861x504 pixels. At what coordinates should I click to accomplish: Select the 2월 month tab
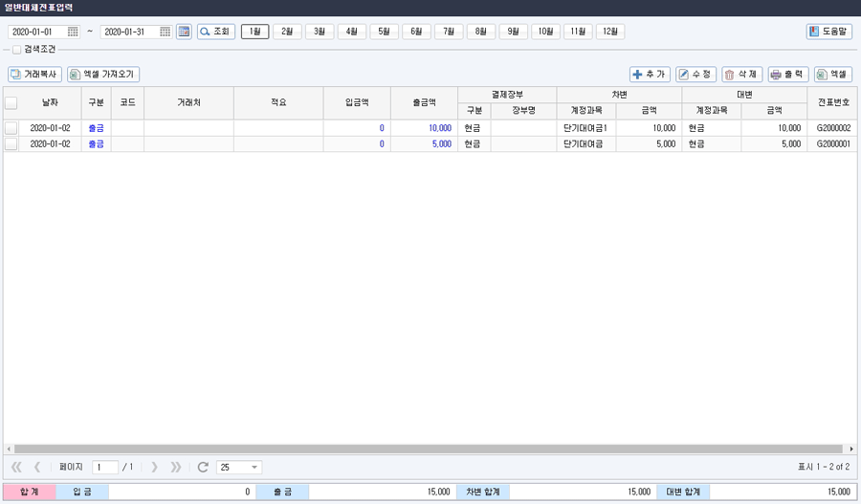(287, 32)
